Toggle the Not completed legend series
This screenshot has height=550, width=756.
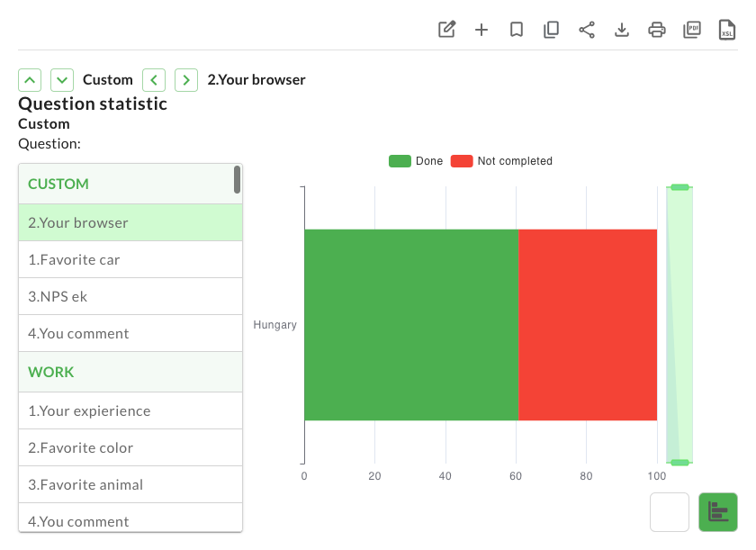(x=501, y=161)
